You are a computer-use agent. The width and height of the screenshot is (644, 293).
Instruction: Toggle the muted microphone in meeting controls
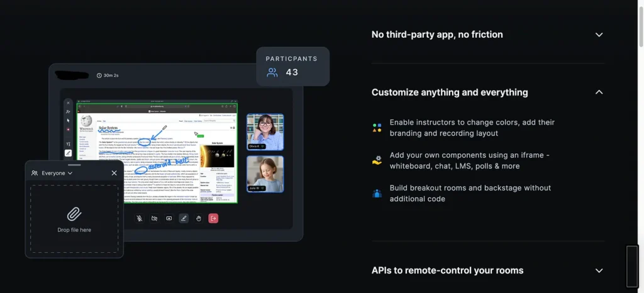coord(140,218)
